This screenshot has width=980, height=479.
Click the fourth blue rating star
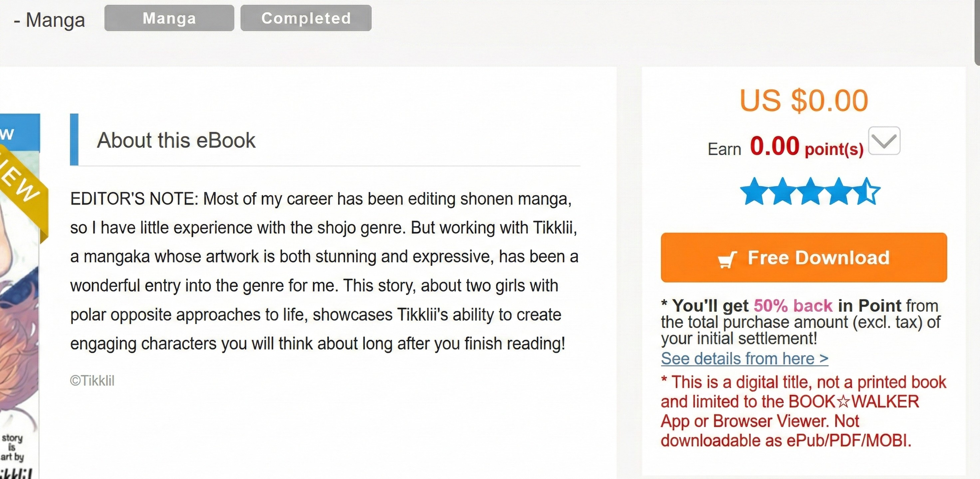coord(839,192)
